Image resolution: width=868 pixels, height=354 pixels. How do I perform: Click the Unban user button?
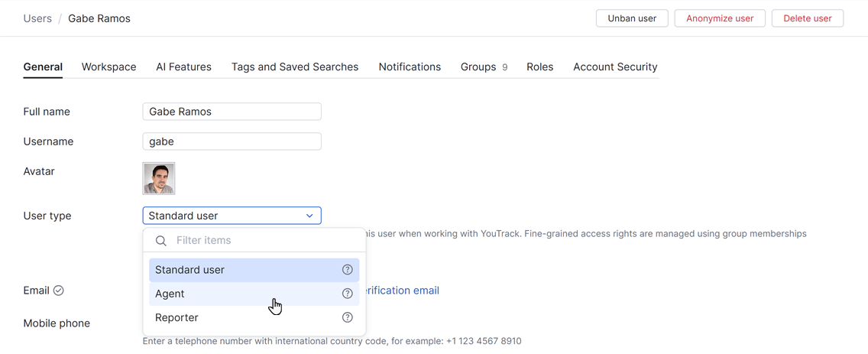632,18
